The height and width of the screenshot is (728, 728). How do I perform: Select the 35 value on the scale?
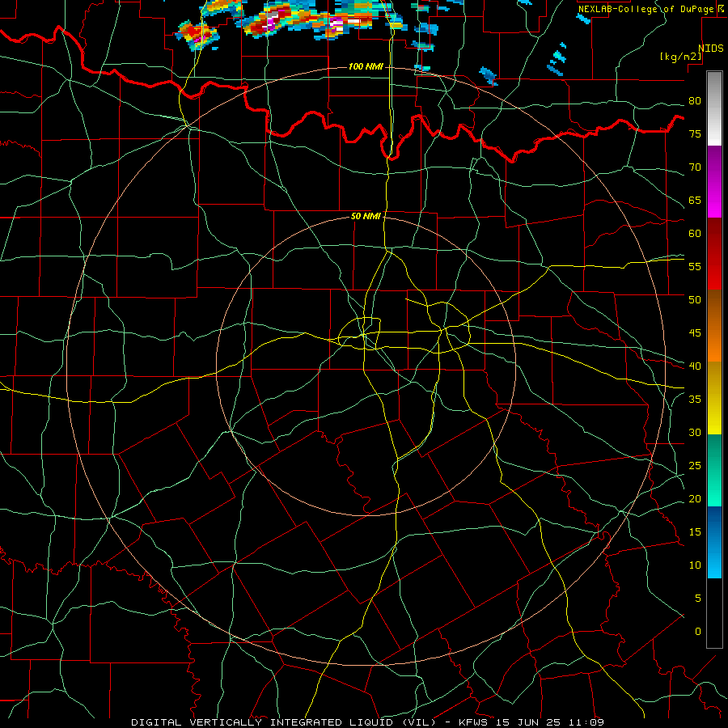695,399
